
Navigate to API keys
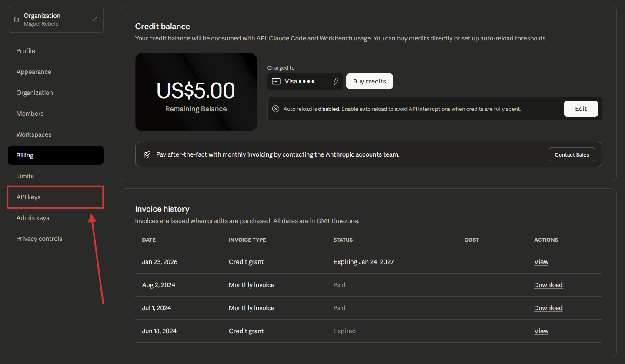pyautogui.click(x=28, y=197)
